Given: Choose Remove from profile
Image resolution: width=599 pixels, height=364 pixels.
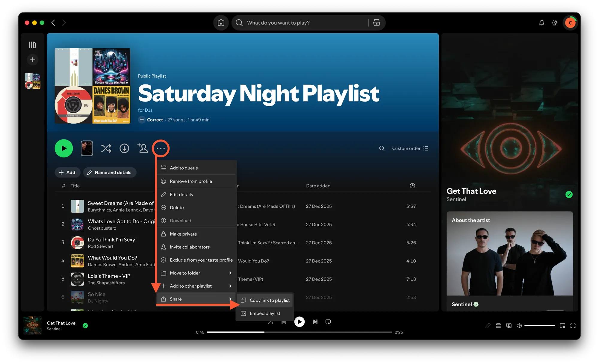Looking at the screenshot, I should (196, 181).
